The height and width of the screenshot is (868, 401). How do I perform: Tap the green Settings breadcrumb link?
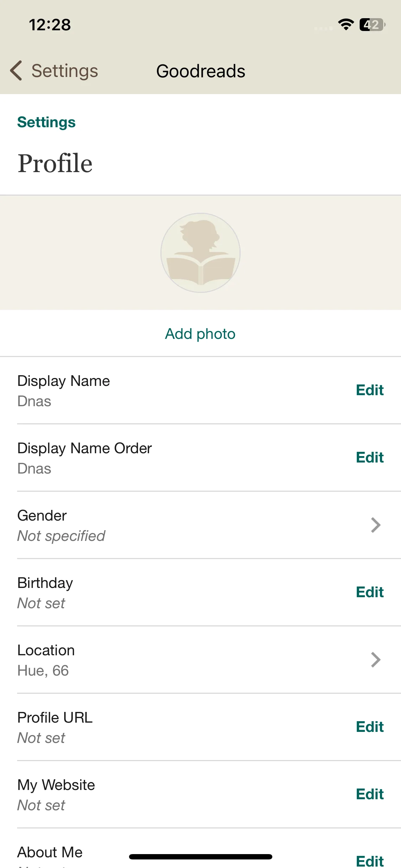(x=46, y=122)
